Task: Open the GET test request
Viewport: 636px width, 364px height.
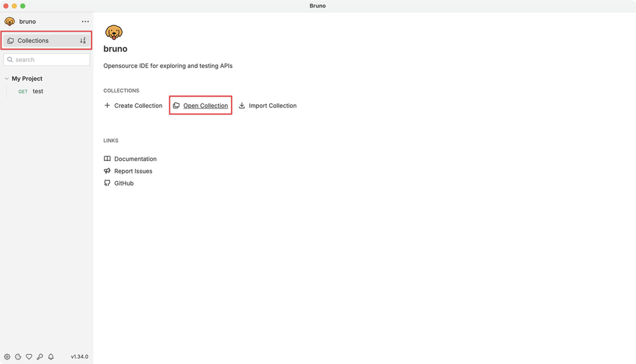Action: point(38,91)
